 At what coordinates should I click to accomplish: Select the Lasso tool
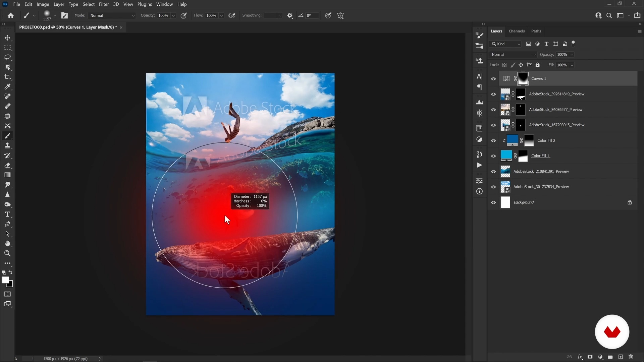tap(7, 57)
